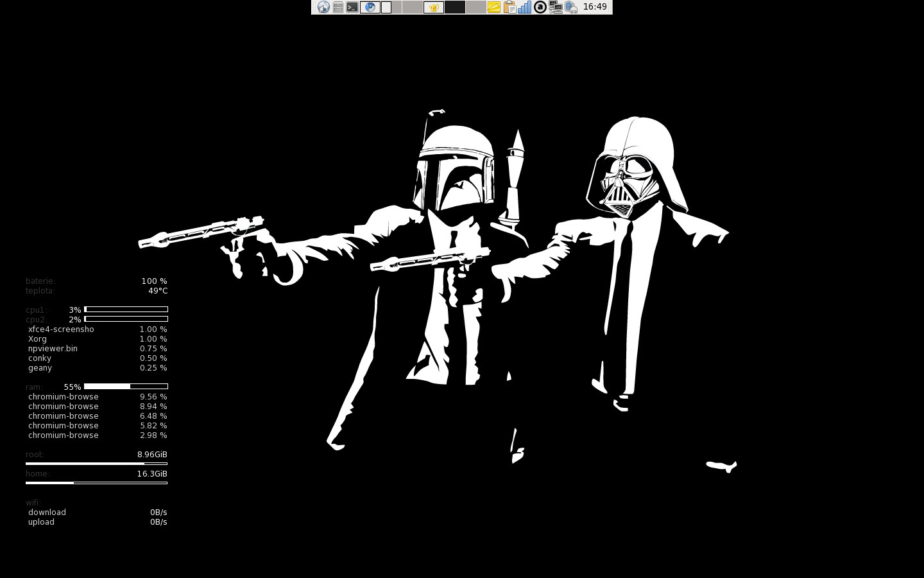
Task: Click the 'conky' process row
Action: 98,358
